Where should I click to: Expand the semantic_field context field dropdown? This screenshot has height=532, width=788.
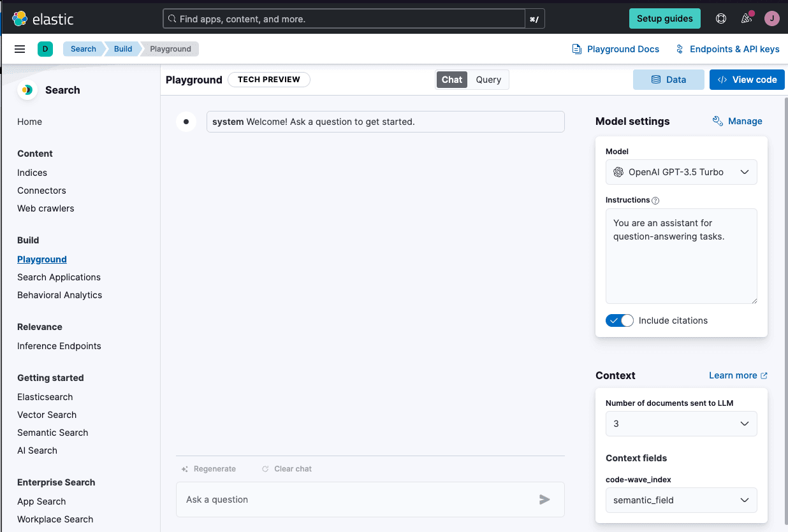tap(681, 500)
